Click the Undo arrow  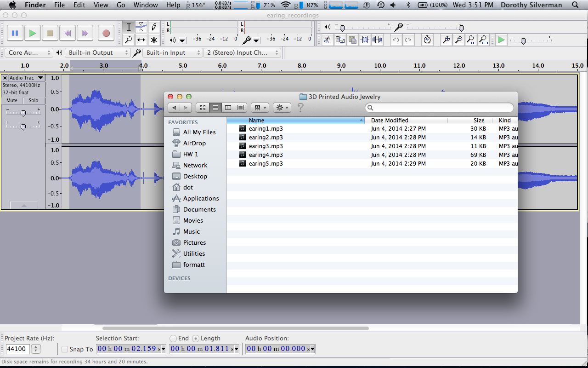tap(396, 40)
